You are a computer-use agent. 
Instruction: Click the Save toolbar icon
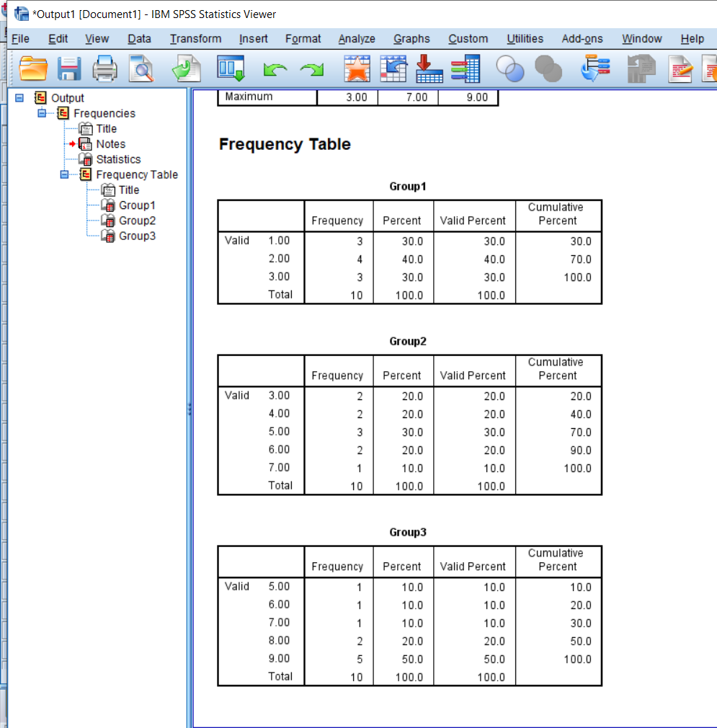click(68, 69)
